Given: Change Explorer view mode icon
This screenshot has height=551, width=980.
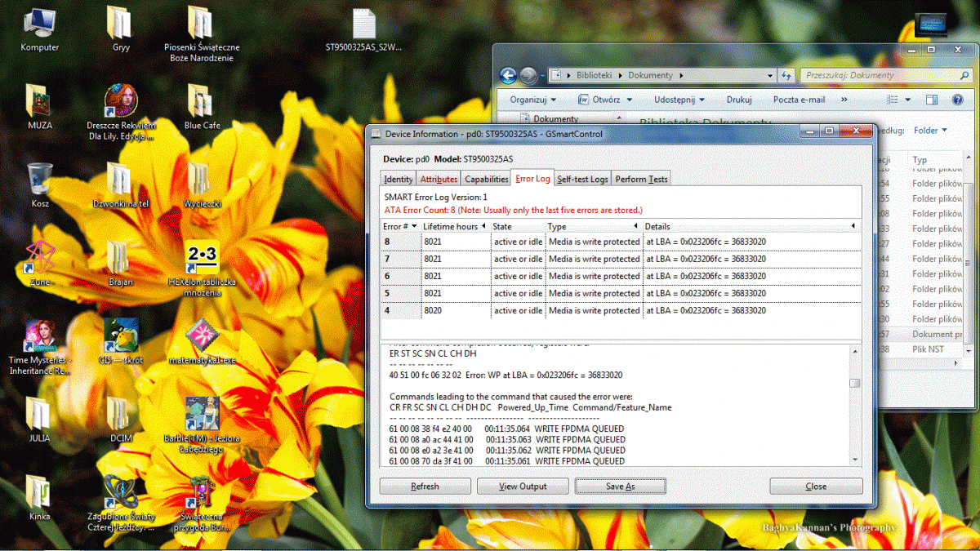Looking at the screenshot, I should click(893, 100).
